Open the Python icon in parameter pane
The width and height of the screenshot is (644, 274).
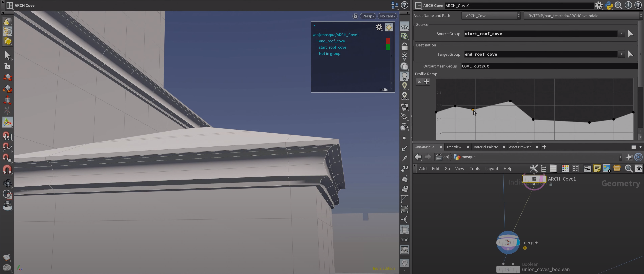609,5
